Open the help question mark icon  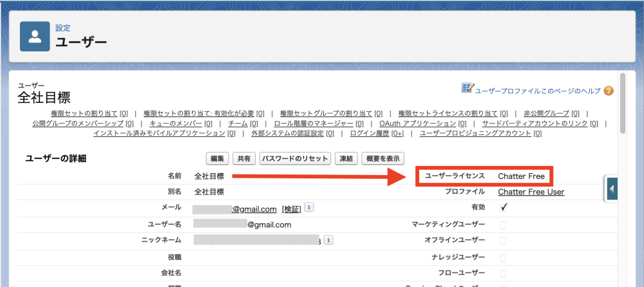coord(608,91)
